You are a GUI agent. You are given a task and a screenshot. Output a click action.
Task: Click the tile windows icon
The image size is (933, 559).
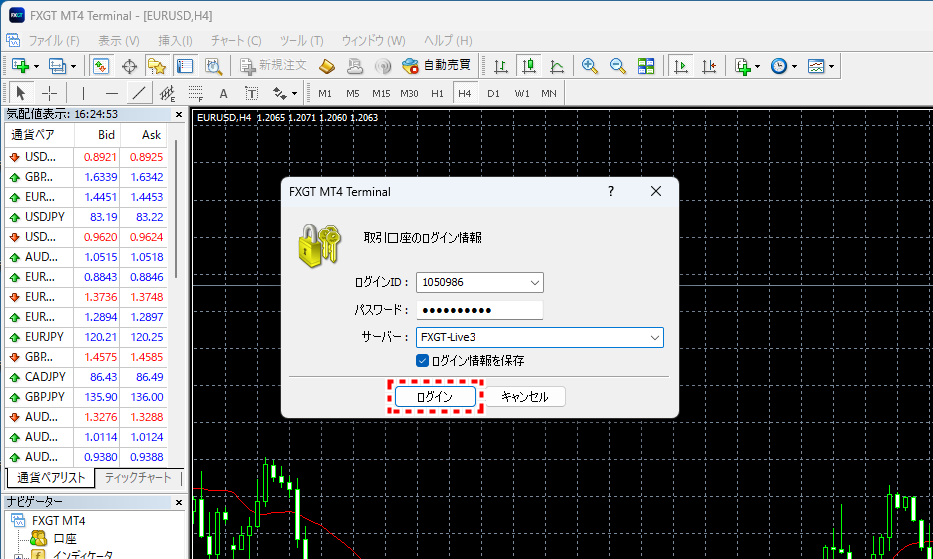646,66
